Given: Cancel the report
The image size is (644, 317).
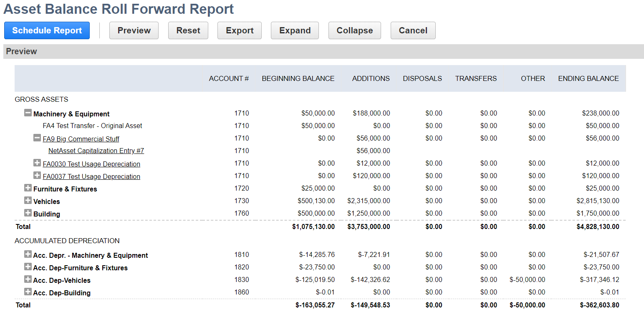Looking at the screenshot, I should click(x=413, y=30).
